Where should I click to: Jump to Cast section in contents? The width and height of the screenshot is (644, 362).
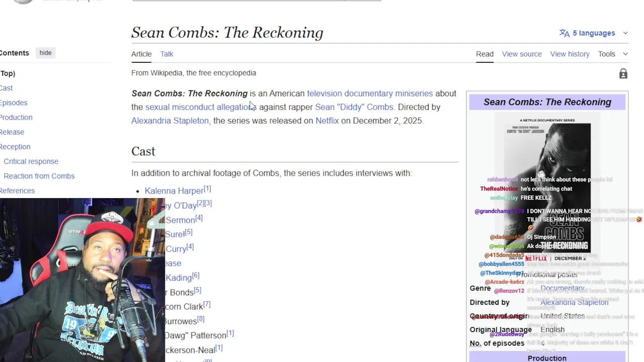(x=6, y=88)
